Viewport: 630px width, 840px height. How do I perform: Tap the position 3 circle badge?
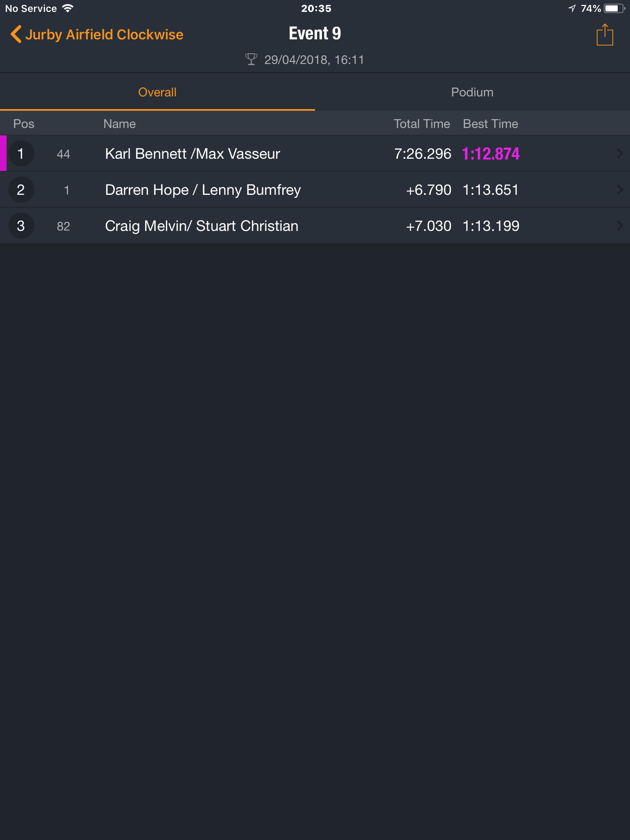[x=21, y=226]
